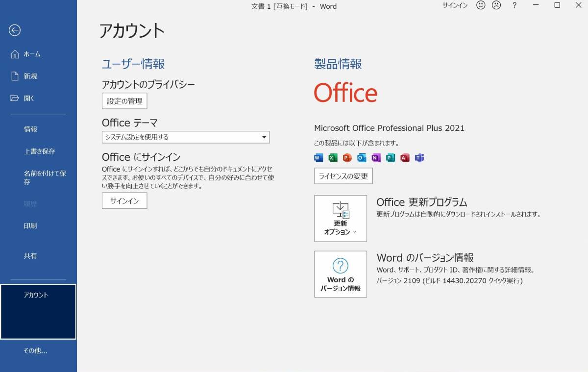Click the Access app icon
588x372 pixels.
[x=405, y=158]
